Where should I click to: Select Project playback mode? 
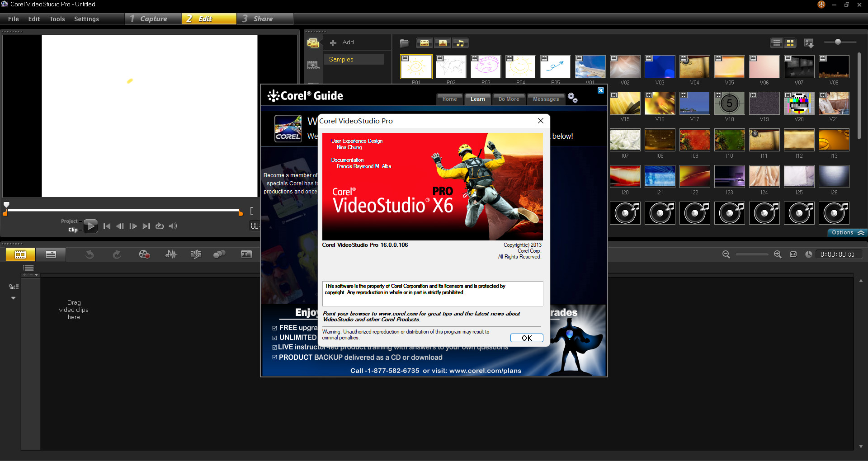[x=69, y=221]
